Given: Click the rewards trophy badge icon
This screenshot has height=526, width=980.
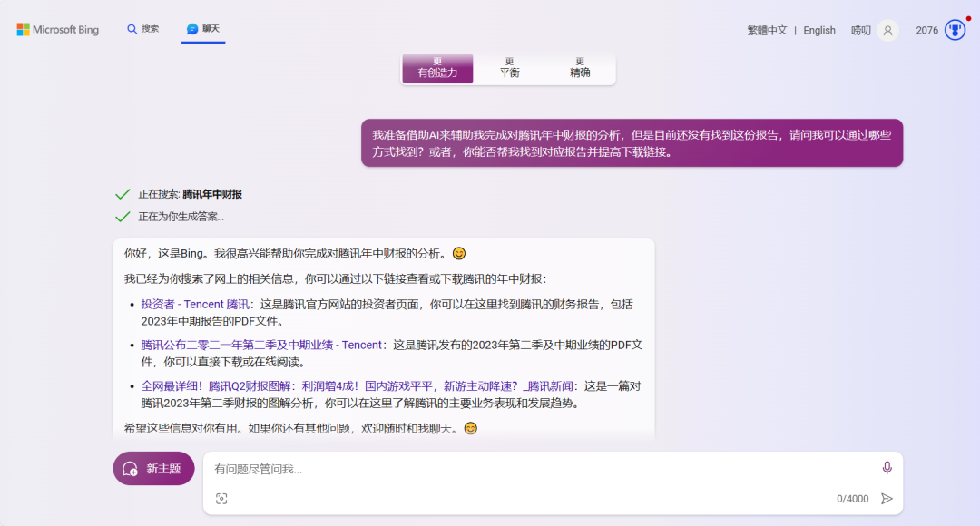Looking at the screenshot, I should [955, 29].
